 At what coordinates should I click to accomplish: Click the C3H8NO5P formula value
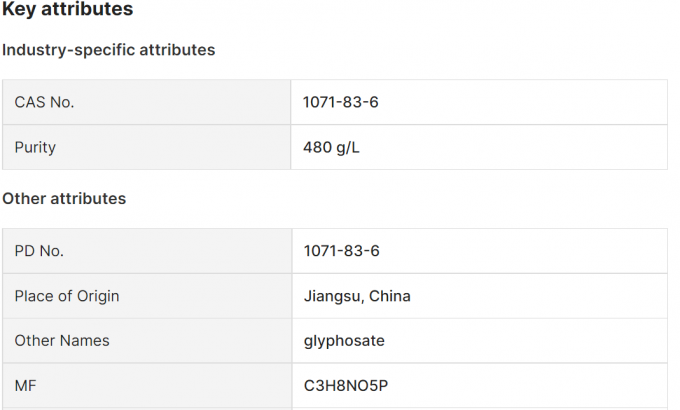click(x=347, y=385)
